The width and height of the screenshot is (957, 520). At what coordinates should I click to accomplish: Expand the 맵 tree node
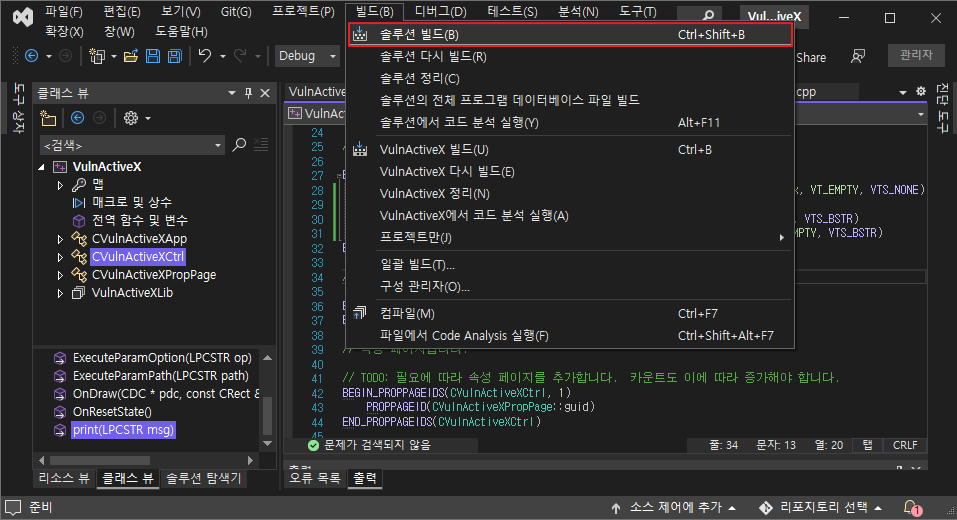coord(60,185)
